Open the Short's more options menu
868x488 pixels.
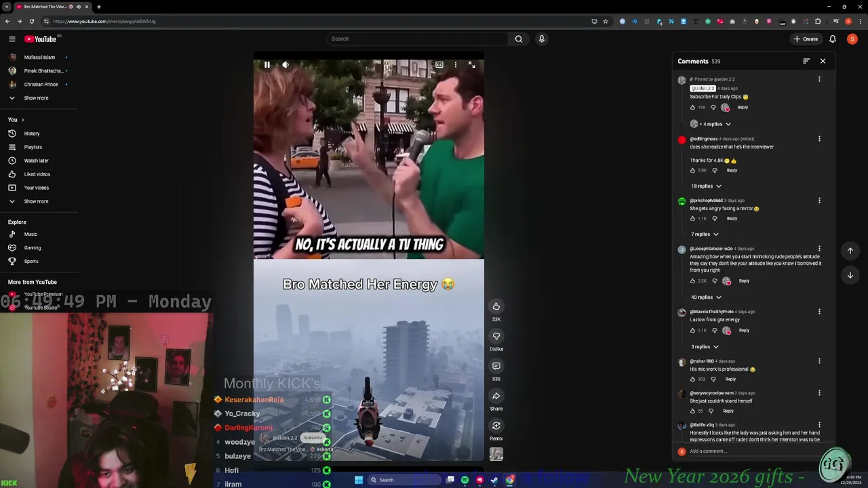[x=456, y=65]
